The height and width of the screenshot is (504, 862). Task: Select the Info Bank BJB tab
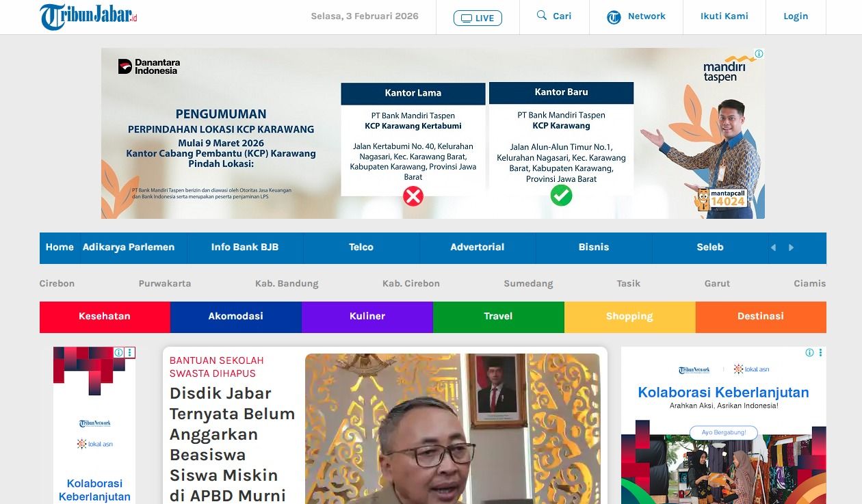point(245,248)
